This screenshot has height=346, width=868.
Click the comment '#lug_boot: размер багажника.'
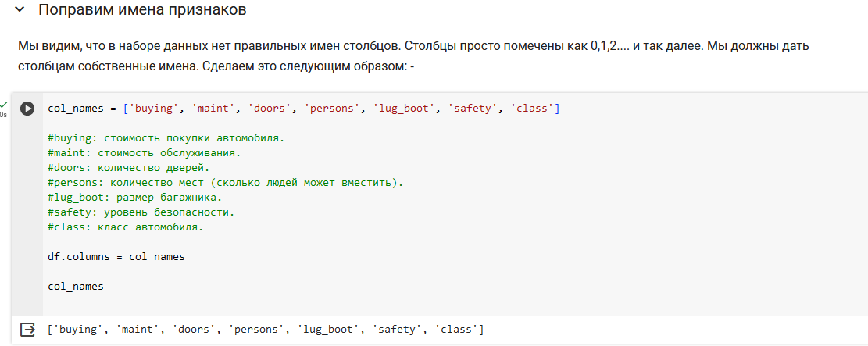136,198
